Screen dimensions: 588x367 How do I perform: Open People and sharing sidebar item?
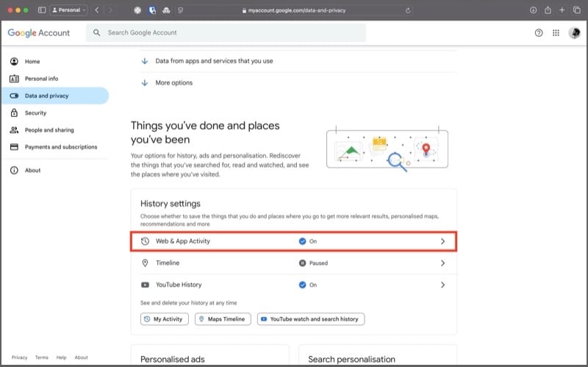pyautogui.click(x=56, y=130)
